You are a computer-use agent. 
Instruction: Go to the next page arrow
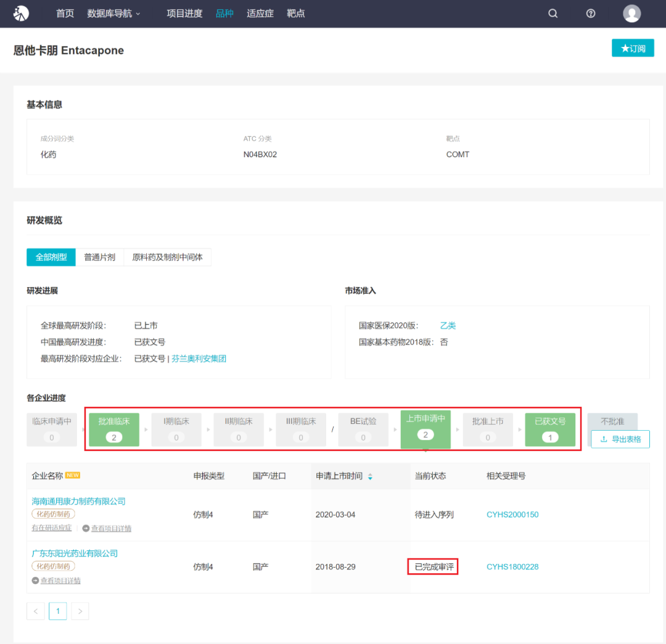tap(80, 611)
